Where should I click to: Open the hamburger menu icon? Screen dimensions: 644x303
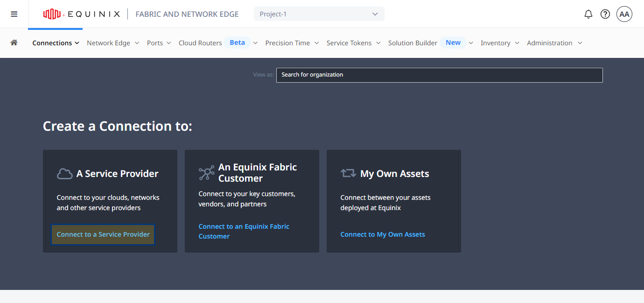coord(14,14)
